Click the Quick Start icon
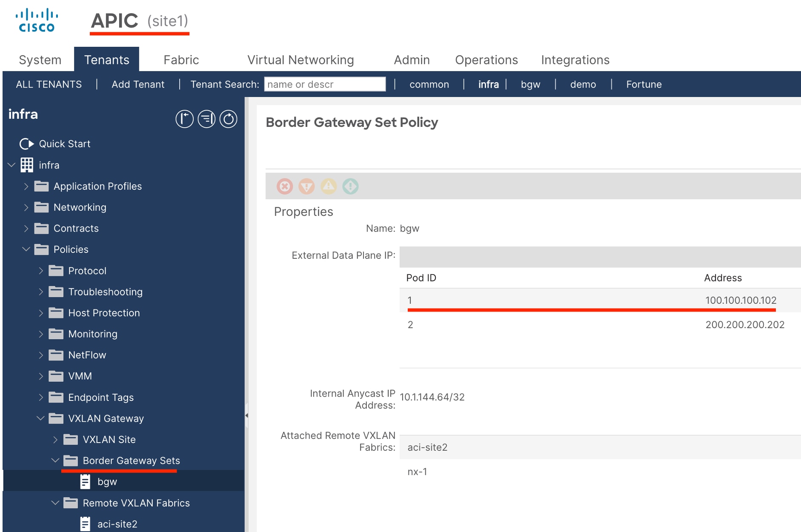The height and width of the screenshot is (532, 801). [26, 144]
